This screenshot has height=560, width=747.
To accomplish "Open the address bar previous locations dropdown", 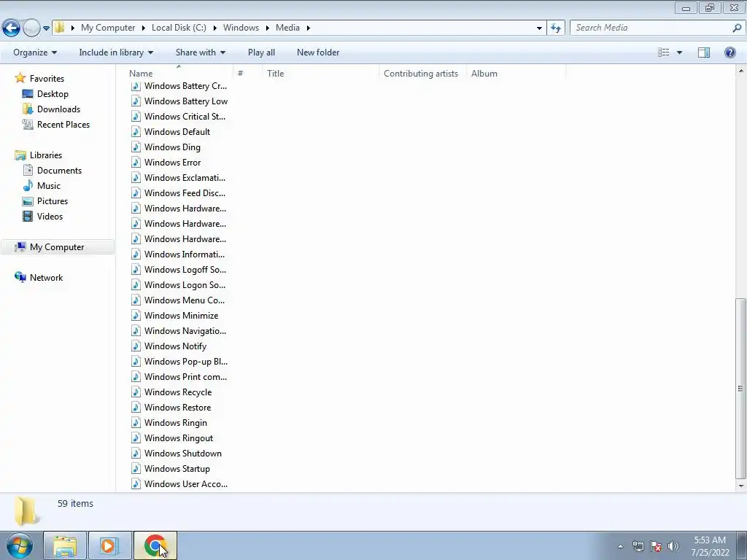I will [539, 28].
